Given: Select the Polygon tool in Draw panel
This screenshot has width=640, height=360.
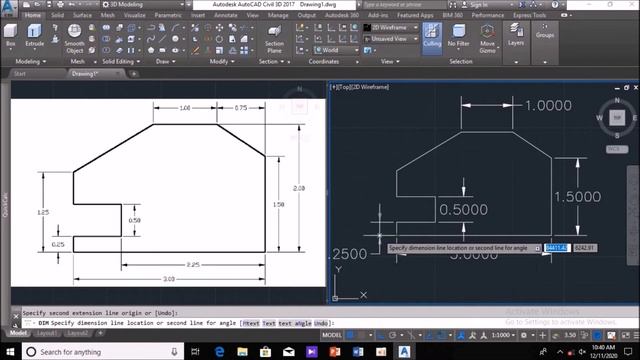Looking at the screenshot, I should [151, 50].
